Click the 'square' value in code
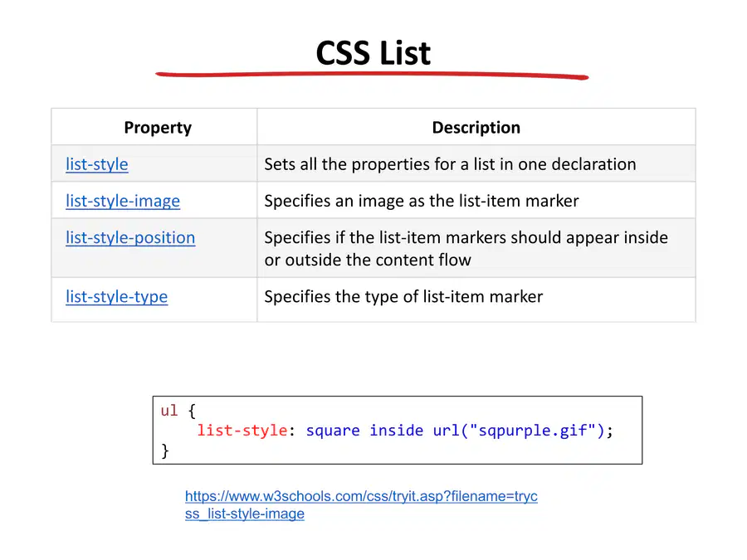The width and height of the screenshot is (747, 560). [x=333, y=431]
